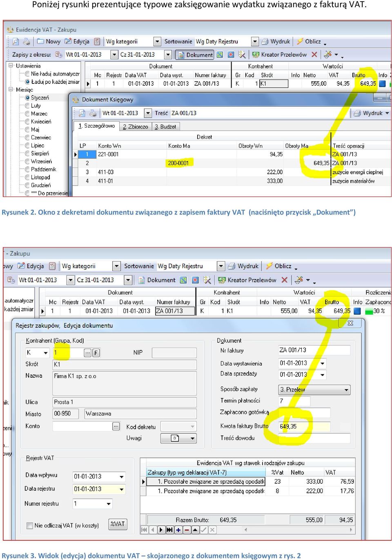Switch to the '3. Budżet' tab
This screenshot has width=392, height=560.
click(x=165, y=127)
